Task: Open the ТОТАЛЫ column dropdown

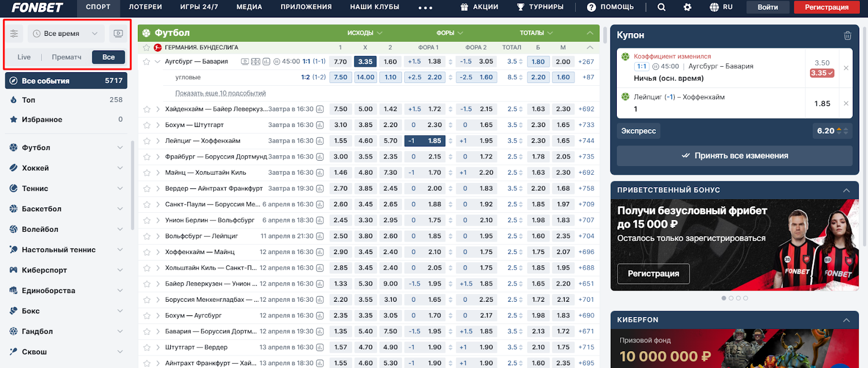Action: pyautogui.click(x=536, y=33)
